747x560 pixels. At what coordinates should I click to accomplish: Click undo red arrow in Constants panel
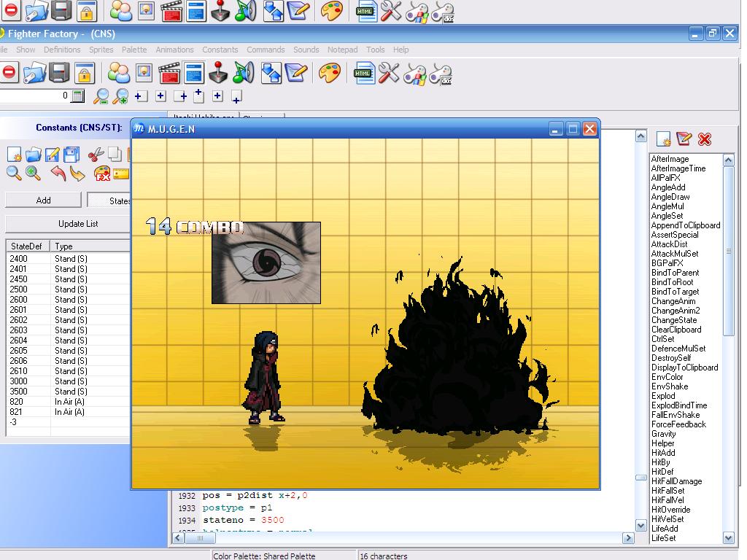[58, 174]
